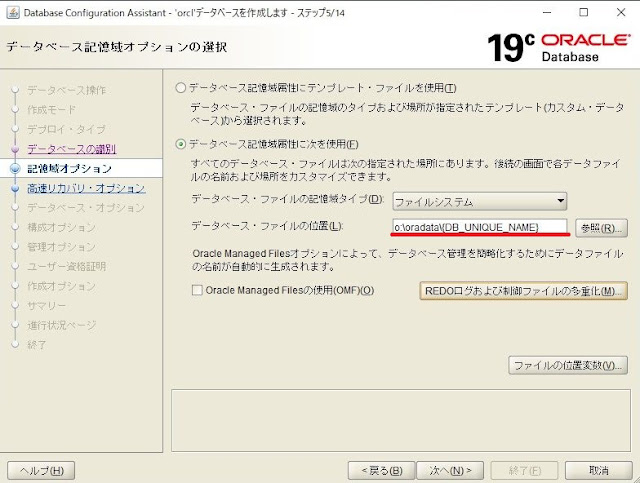
Task: Click the step marker beside データベースの識別
Action: pyautogui.click(x=15, y=149)
